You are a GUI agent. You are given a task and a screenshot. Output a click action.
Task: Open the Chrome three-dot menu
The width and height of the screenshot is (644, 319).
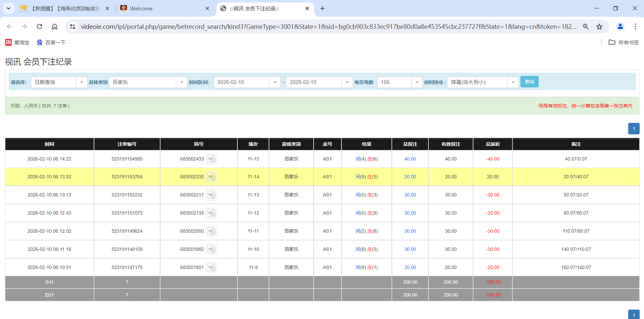(636, 27)
